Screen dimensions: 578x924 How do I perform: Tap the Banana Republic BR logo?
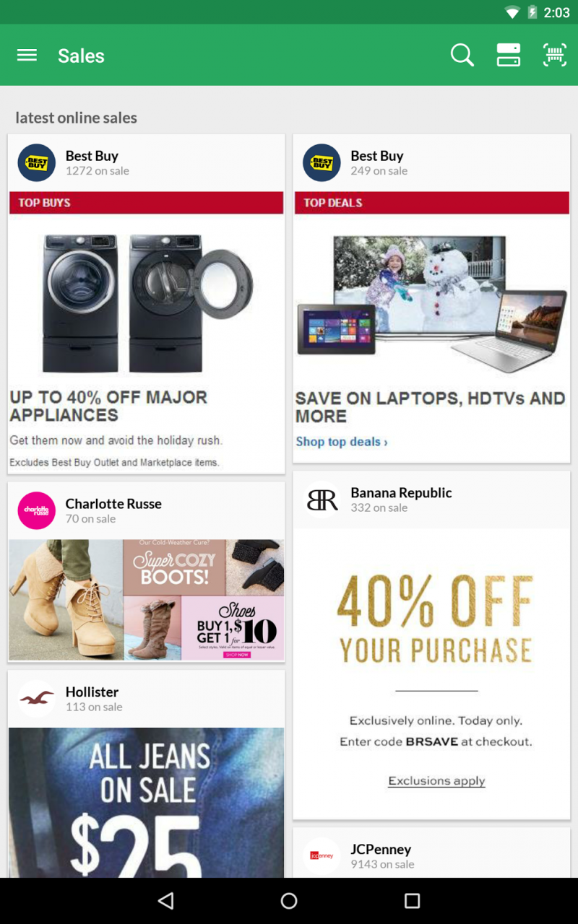[322, 500]
